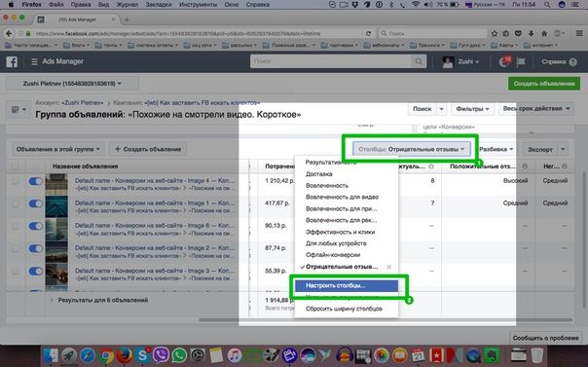Open Skype from the dock
Screen dimensions: 588x367
(x=142, y=355)
